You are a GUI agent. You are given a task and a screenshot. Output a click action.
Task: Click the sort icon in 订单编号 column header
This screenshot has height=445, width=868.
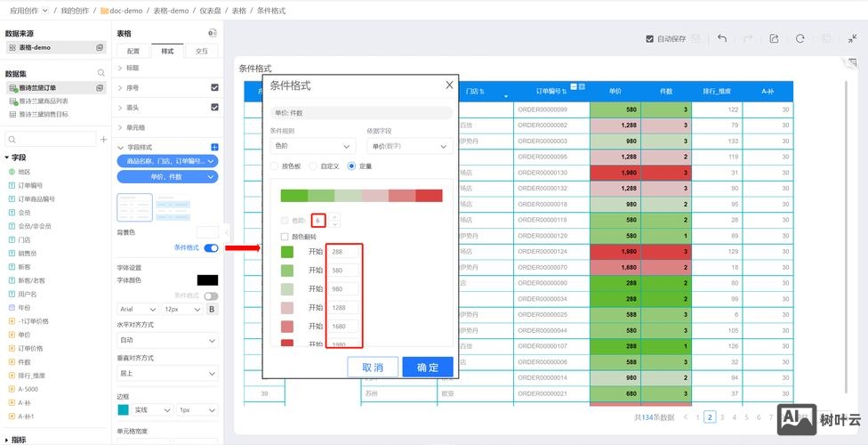[x=566, y=91]
